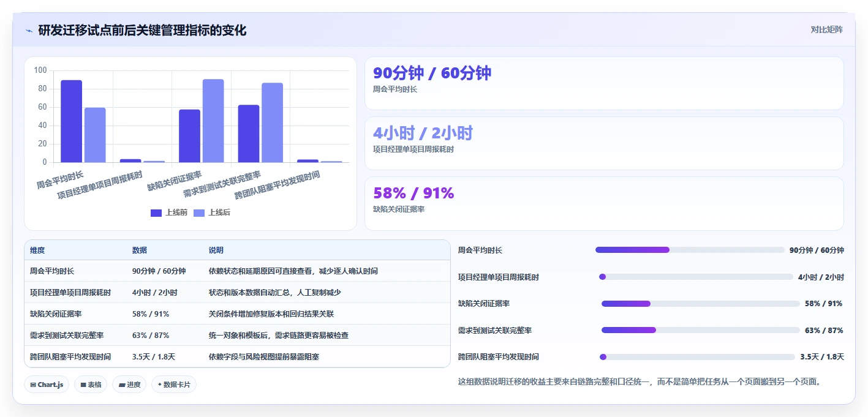Click the 缺陷关闭证据率 label in the progress list
This screenshot has height=417, width=868.
tap(484, 304)
